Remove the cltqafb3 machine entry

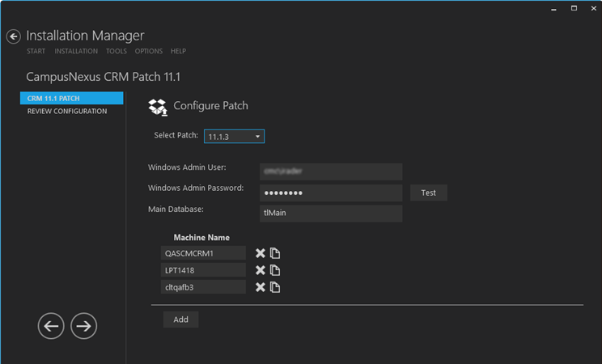(261, 287)
